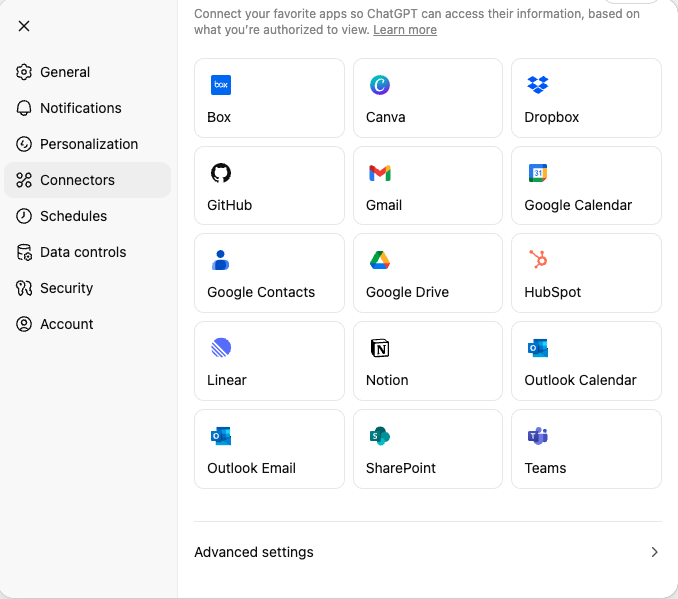Open the GitHub octocat icon
678x599 pixels.
pos(221,173)
